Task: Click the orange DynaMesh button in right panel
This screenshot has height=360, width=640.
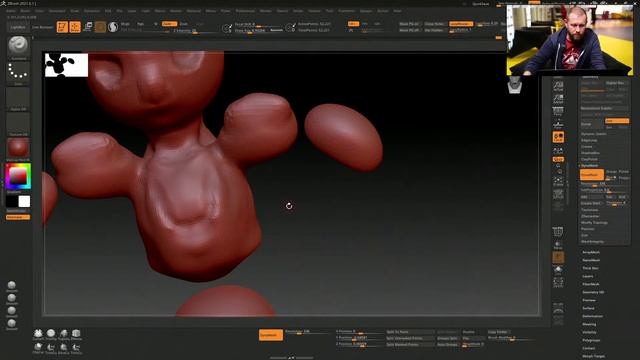Action: [x=592, y=175]
